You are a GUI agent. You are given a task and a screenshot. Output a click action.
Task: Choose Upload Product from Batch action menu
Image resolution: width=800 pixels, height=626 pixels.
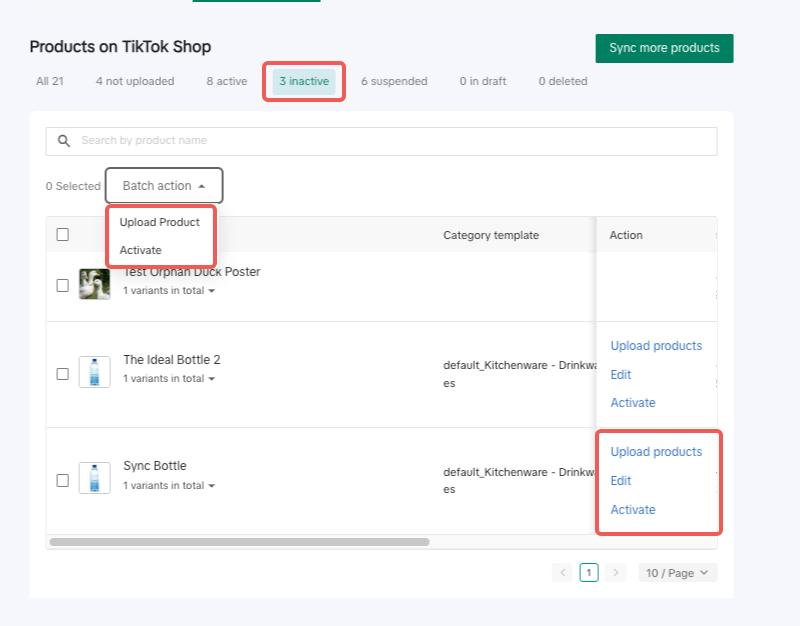tap(160, 222)
